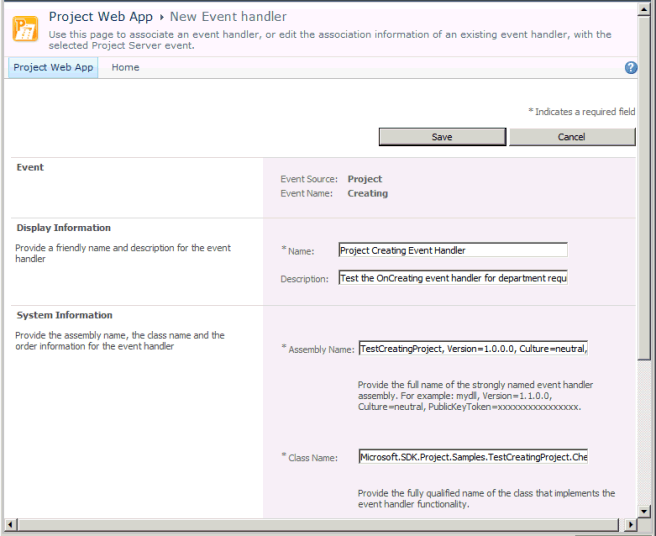656x536 pixels.
Task: Click the Event Name value 'Creating'
Action: coord(368,193)
